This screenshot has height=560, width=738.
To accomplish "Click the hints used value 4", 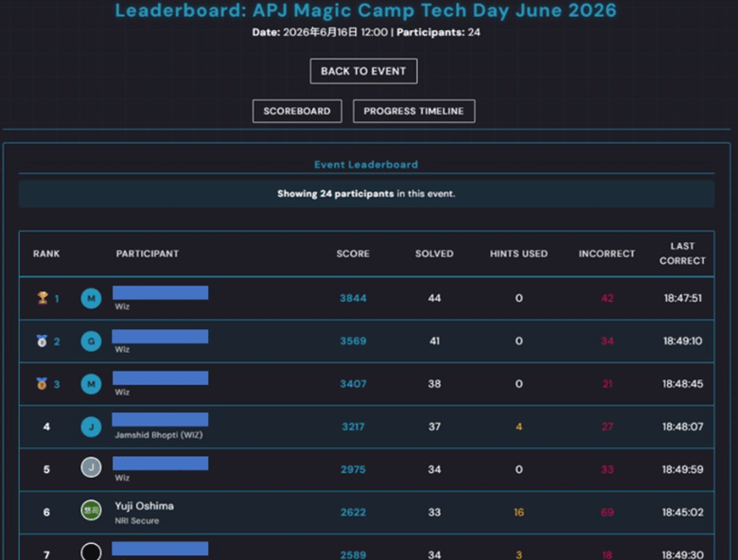I will pos(518,427).
